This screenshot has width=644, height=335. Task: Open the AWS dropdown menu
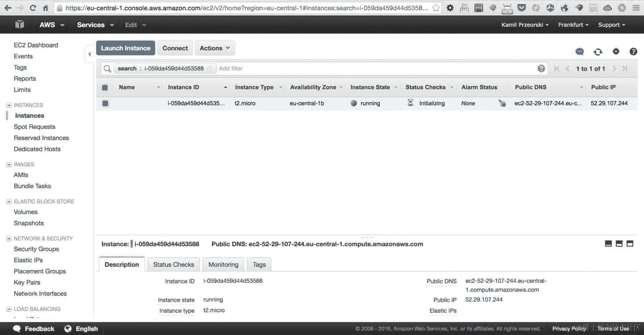click(x=52, y=25)
